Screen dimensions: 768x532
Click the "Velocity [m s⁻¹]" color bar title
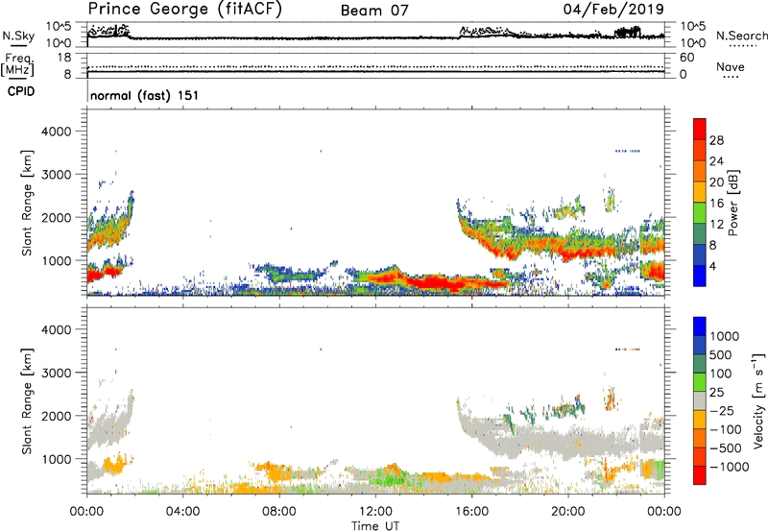758,400
